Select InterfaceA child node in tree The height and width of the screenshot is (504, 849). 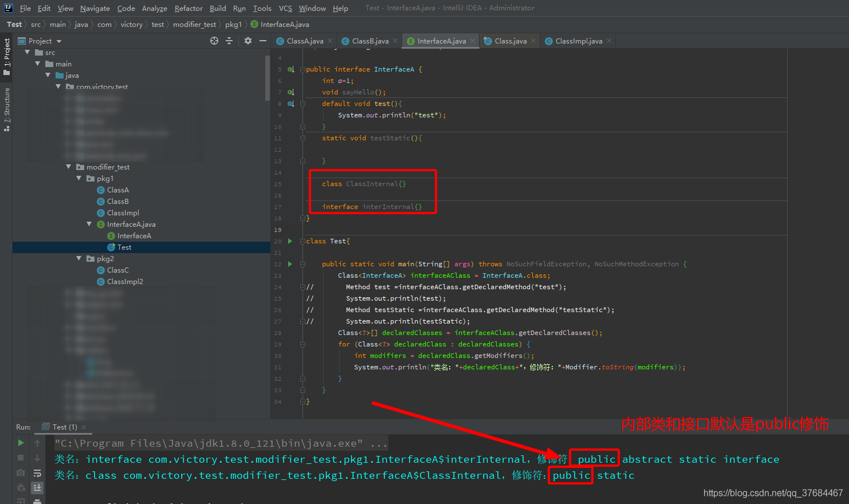129,236
